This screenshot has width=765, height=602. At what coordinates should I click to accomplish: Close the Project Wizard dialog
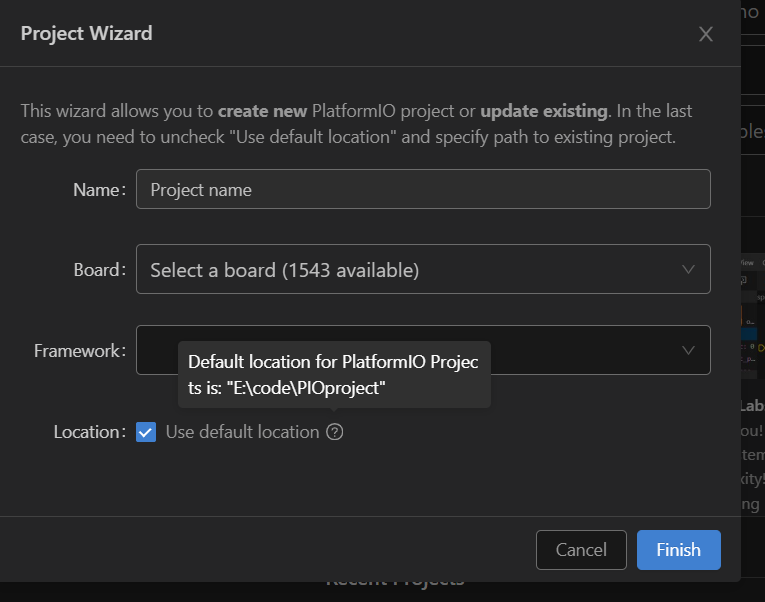(706, 34)
